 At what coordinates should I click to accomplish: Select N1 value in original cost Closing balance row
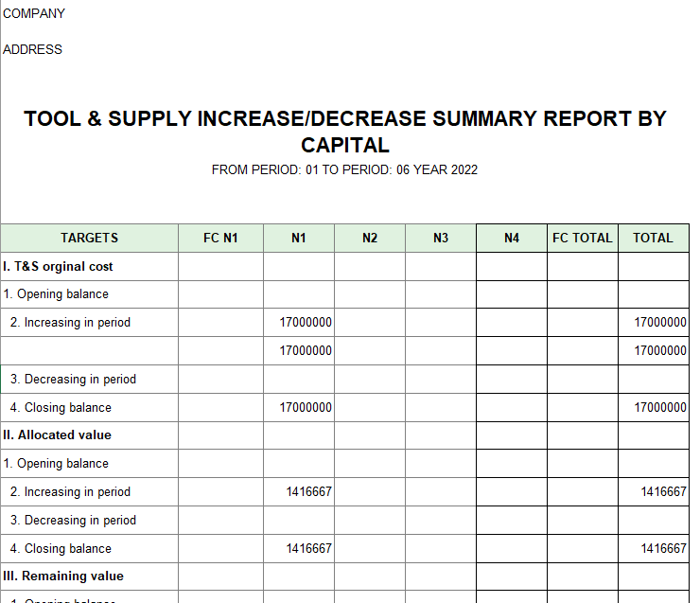306,407
